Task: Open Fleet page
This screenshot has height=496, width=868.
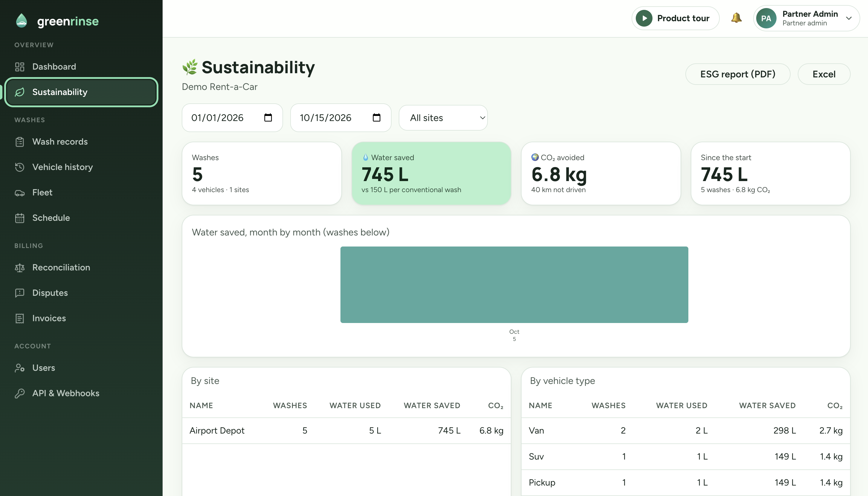Action: [81, 192]
